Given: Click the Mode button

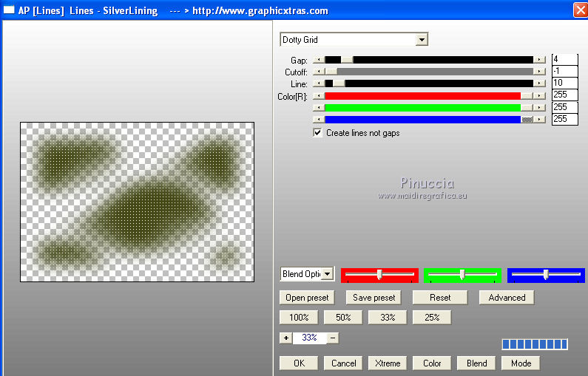Looking at the screenshot, I should (x=521, y=363).
